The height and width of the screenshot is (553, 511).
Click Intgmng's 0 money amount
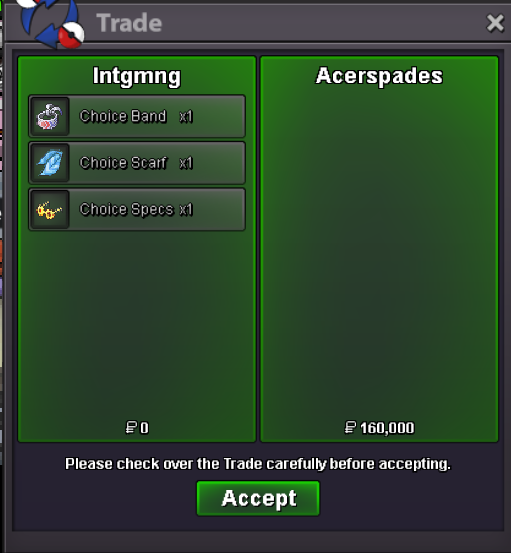(x=144, y=428)
